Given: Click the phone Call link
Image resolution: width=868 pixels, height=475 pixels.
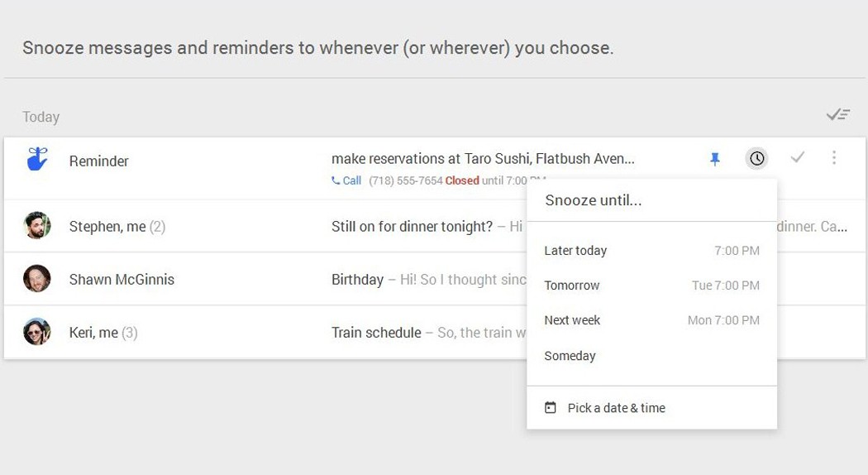Looking at the screenshot, I should pos(346,180).
